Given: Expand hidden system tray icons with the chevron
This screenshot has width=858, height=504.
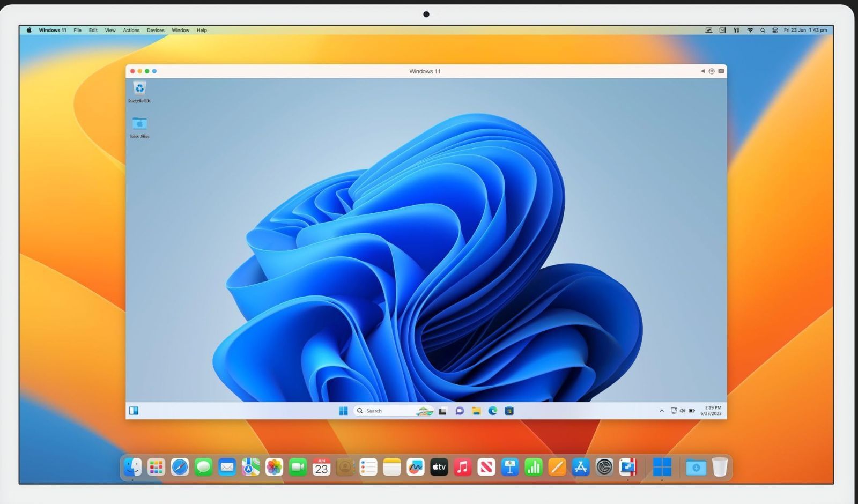Looking at the screenshot, I should point(662,410).
